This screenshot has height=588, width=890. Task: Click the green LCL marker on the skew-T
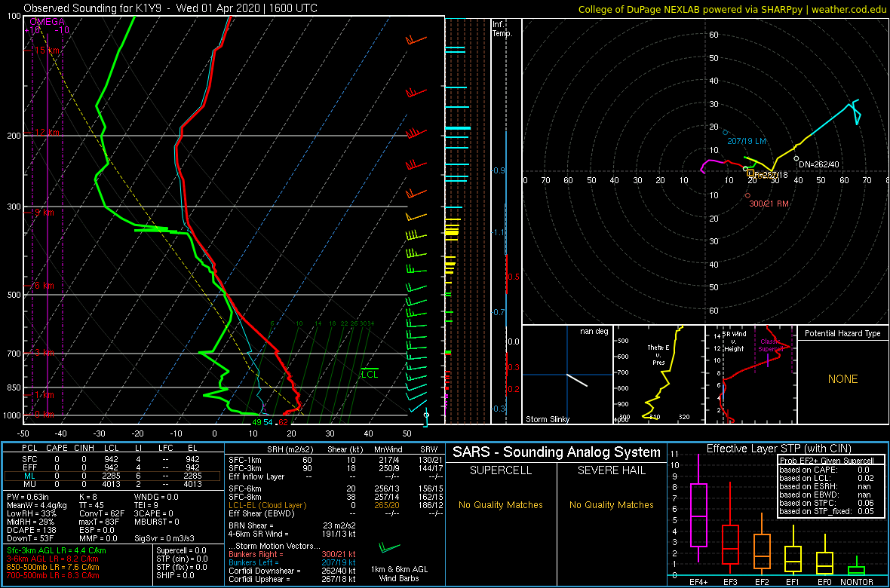pyautogui.click(x=370, y=373)
